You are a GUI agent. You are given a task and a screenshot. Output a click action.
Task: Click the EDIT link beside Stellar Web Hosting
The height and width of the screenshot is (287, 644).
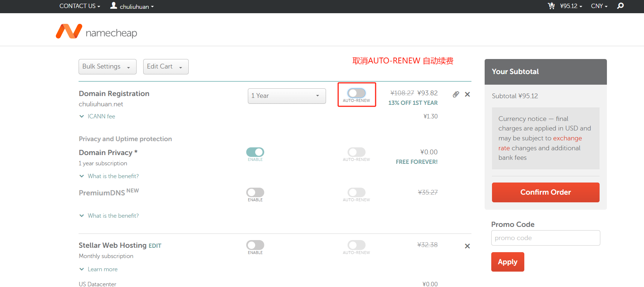(155, 246)
